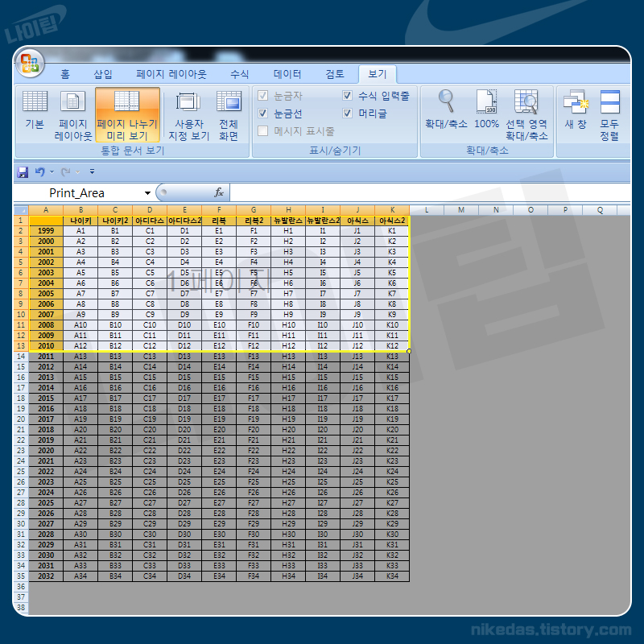Redo the last action
644x644 pixels.
[65, 171]
